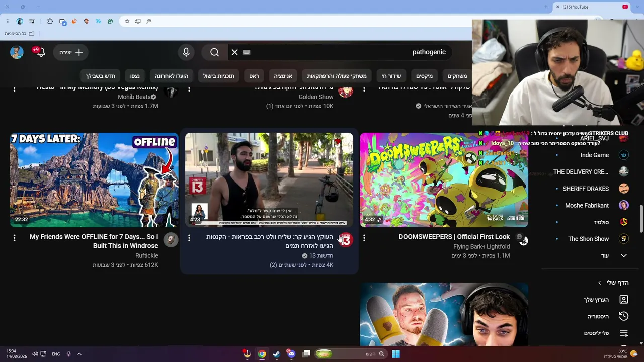Open the Chrome profile avatar
The width and height of the screenshot is (644, 362).
(x=20, y=21)
